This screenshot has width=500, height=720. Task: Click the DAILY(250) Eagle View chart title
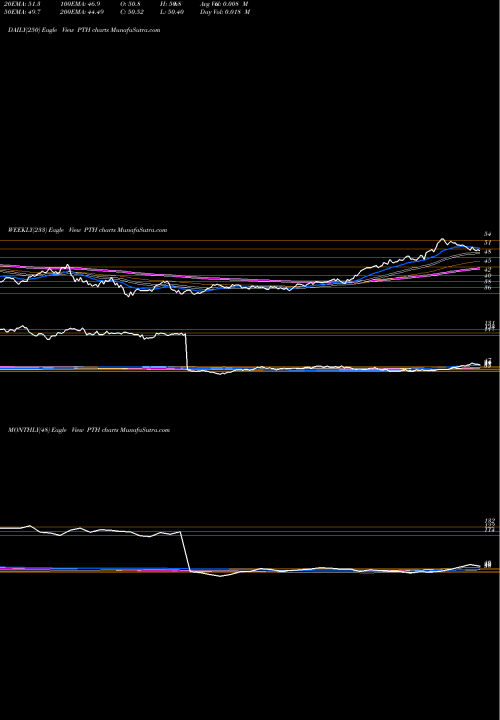click(x=84, y=30)
